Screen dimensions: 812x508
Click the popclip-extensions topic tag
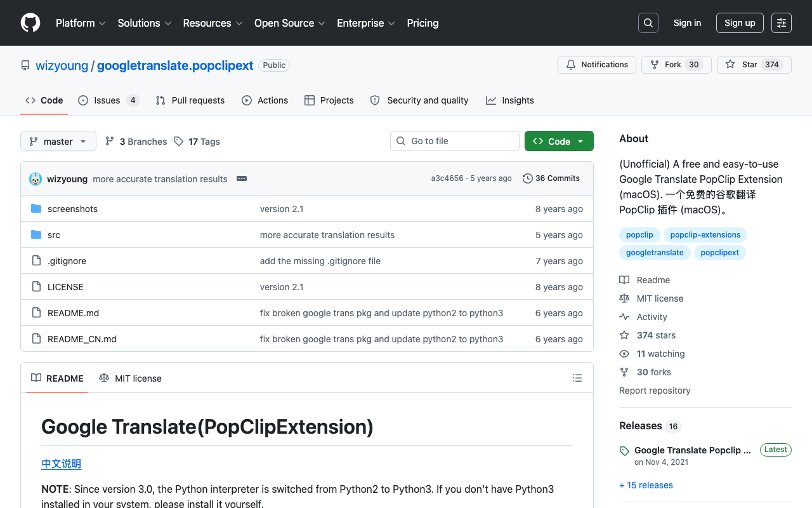point(705,235)
